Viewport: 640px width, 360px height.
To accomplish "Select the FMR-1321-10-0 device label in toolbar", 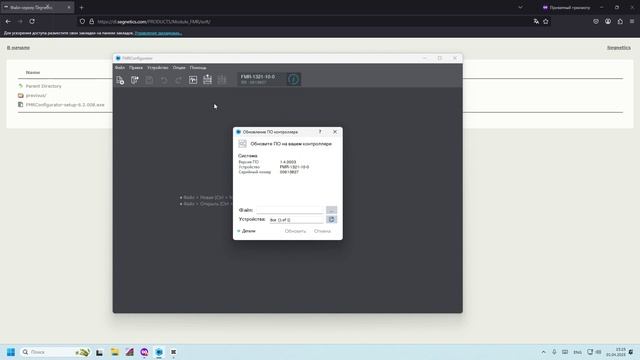I will click(258, 77).
